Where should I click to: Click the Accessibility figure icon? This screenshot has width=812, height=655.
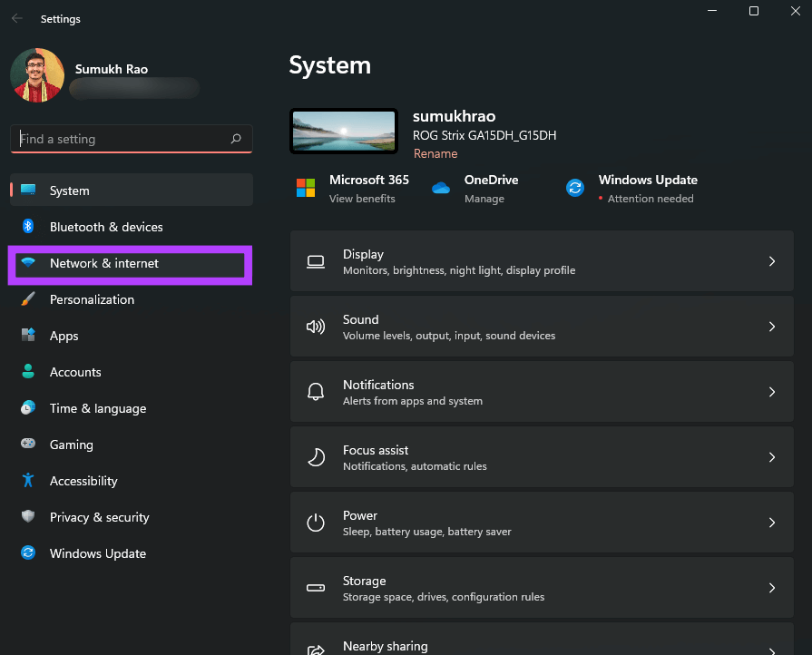28,480
